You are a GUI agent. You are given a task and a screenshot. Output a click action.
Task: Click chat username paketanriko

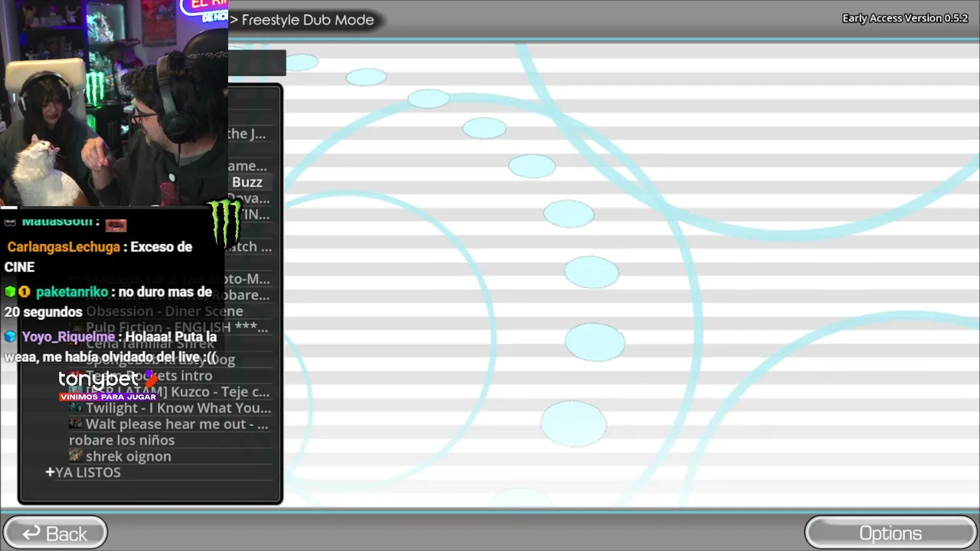(72, 292)
